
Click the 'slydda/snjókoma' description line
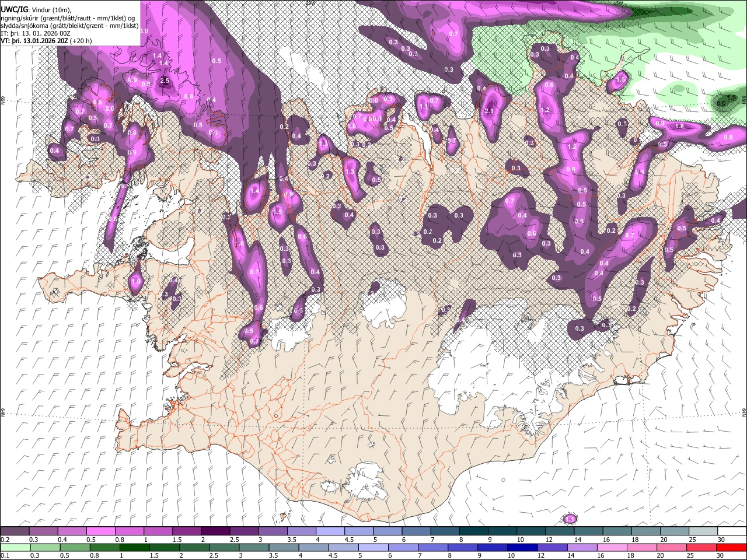pyautogui.click(x=70, y=26)
